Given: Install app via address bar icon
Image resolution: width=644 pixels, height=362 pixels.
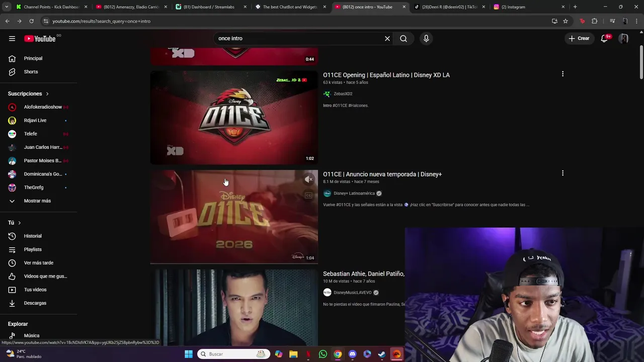Looking at the screenshot, I should pos(554,21).
